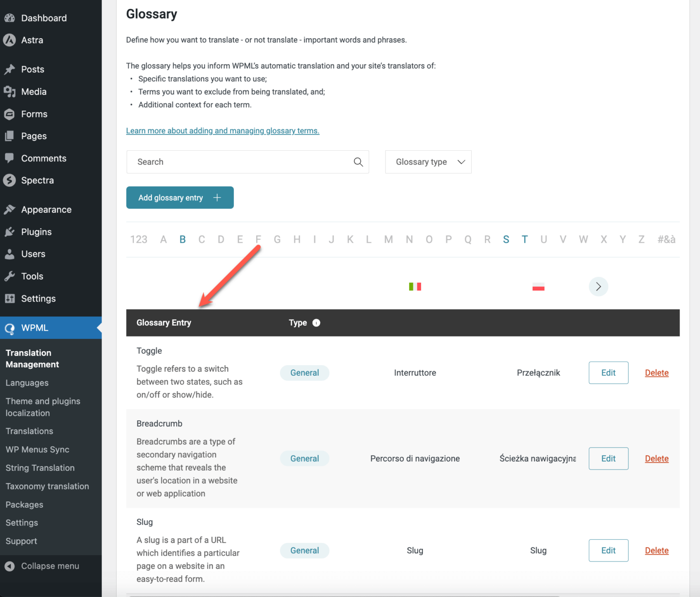
Task: Open Plugins using the plug icon
Action: point(10,232)
